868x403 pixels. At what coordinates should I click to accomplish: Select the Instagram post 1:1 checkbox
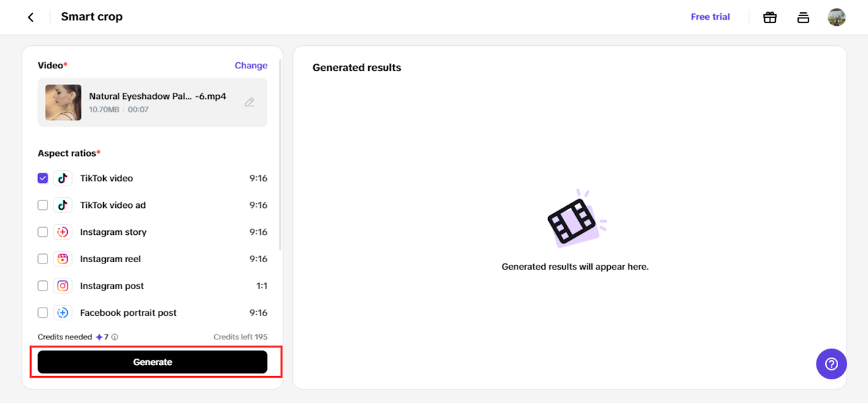click(43, 286)
